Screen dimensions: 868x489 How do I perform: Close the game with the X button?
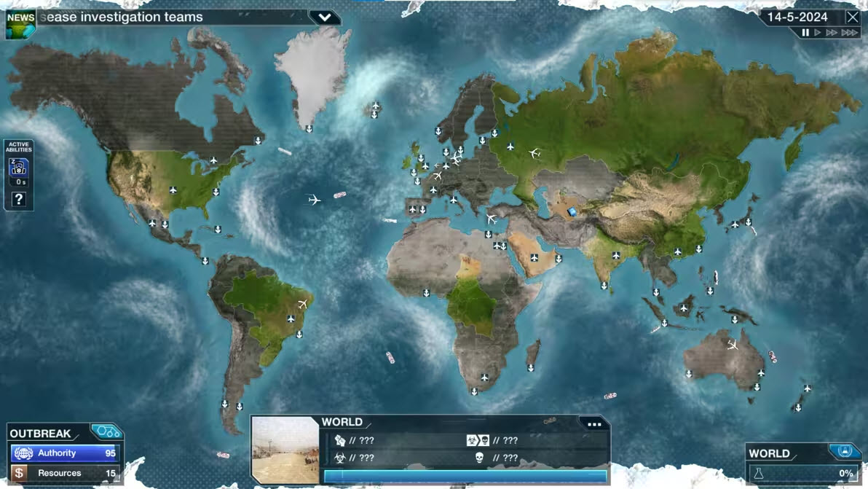[x=853, y=17]
